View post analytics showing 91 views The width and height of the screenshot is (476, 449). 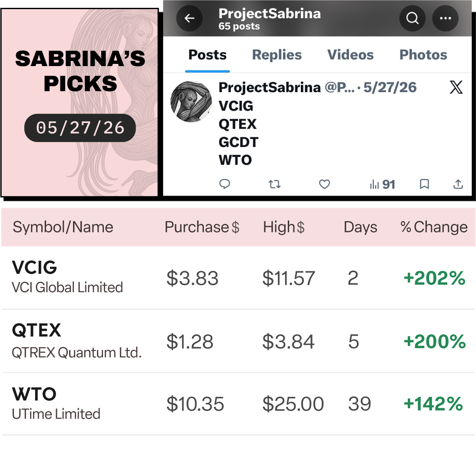383,184
